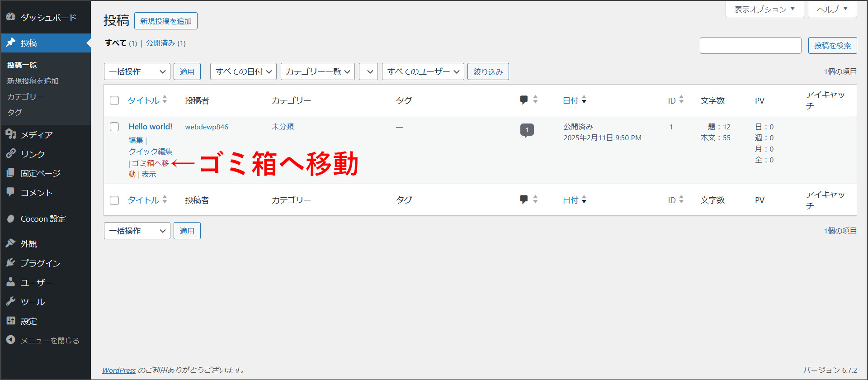Click the 投稿 pin icon in sidebar
The image size is (868, 380).
[x=11, y=43]
